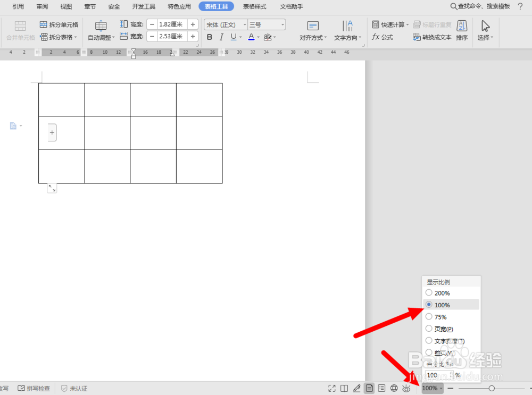The width and height of the screenshot is (532, 395).
Task: Toggle italic formatting
Action: 221,37
